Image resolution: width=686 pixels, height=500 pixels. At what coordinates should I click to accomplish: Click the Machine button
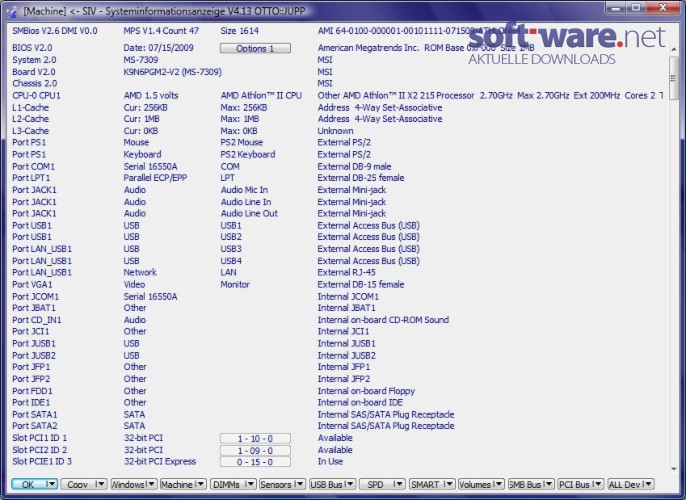coord(176,484)
